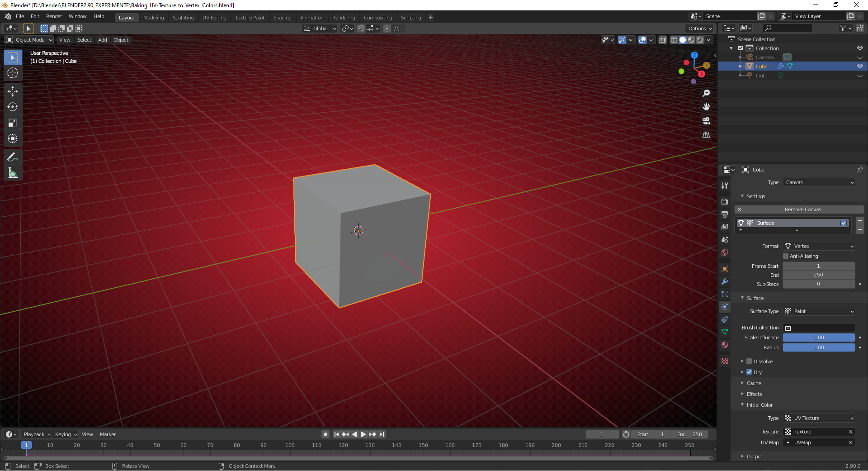Image resolution: width=868 pixels, height=471 pixels.
Task: Click the Brush Collection field
Action: point(819,328)
